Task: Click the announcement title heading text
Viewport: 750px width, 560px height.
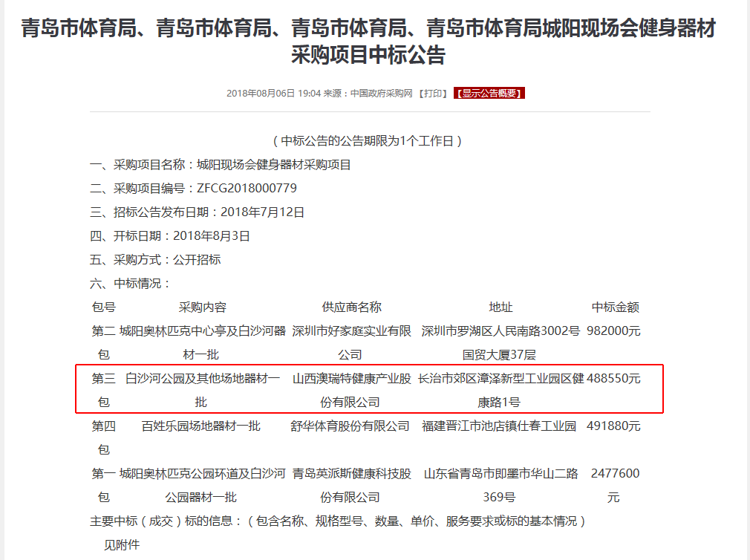Action: 368,41
